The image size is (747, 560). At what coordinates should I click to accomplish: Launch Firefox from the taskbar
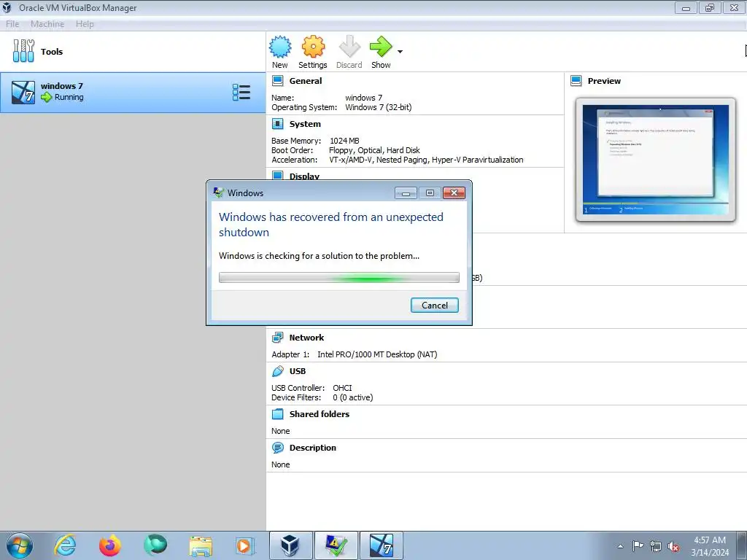coord(110,545)
